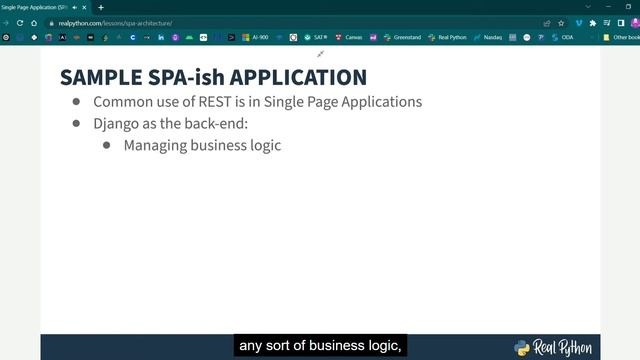
Task: Open the white round bookmark icon after Nasdaq
Action: [527, 37]
